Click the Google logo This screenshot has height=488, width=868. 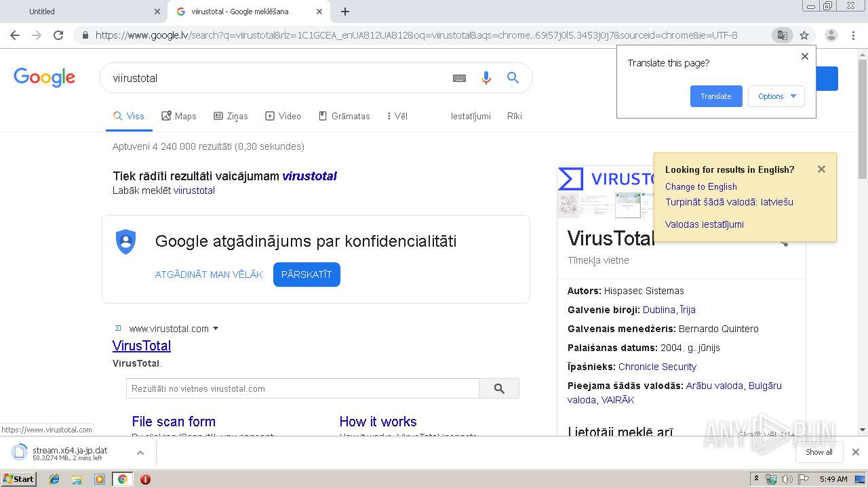(44, 77)
